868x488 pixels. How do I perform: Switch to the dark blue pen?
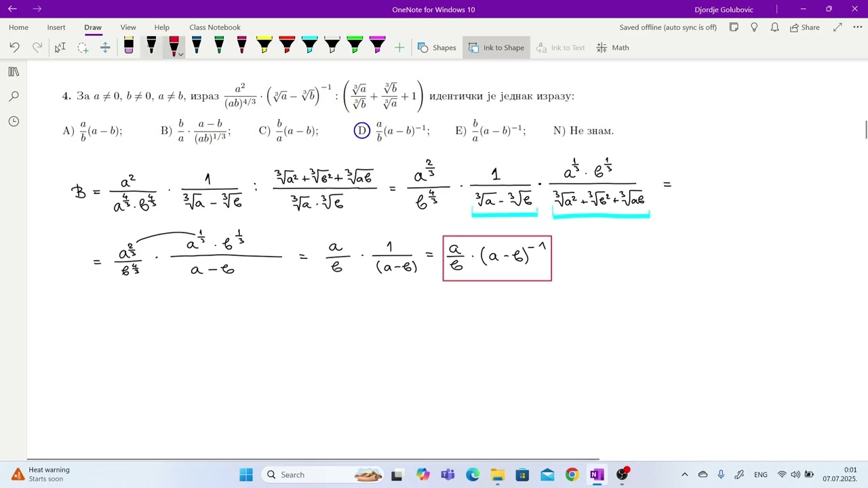pyautogui.click(x=197, y=46)
